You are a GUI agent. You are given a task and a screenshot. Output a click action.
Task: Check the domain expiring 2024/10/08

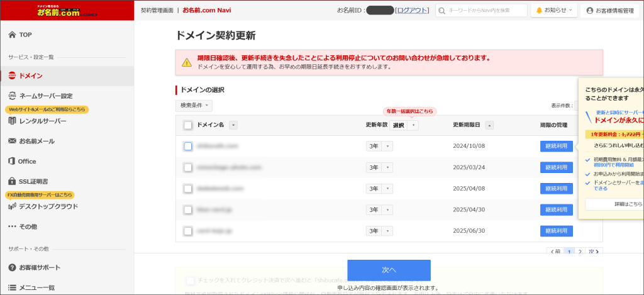point(187,147)
